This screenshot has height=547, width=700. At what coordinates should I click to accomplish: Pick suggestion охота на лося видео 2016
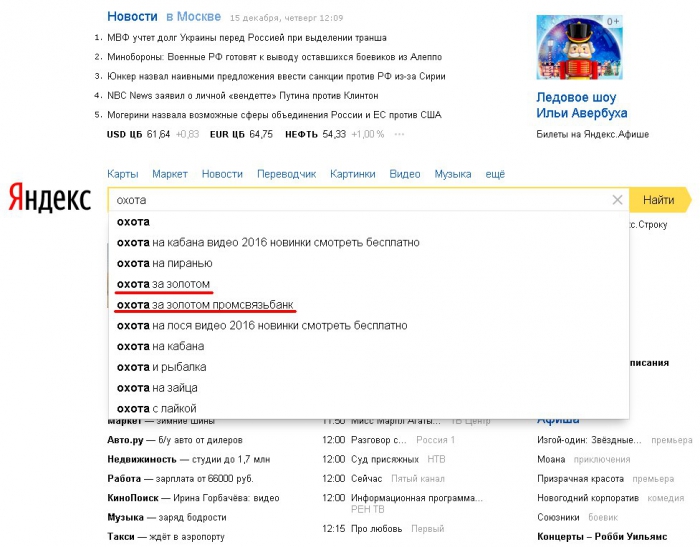tap(369, 326)
